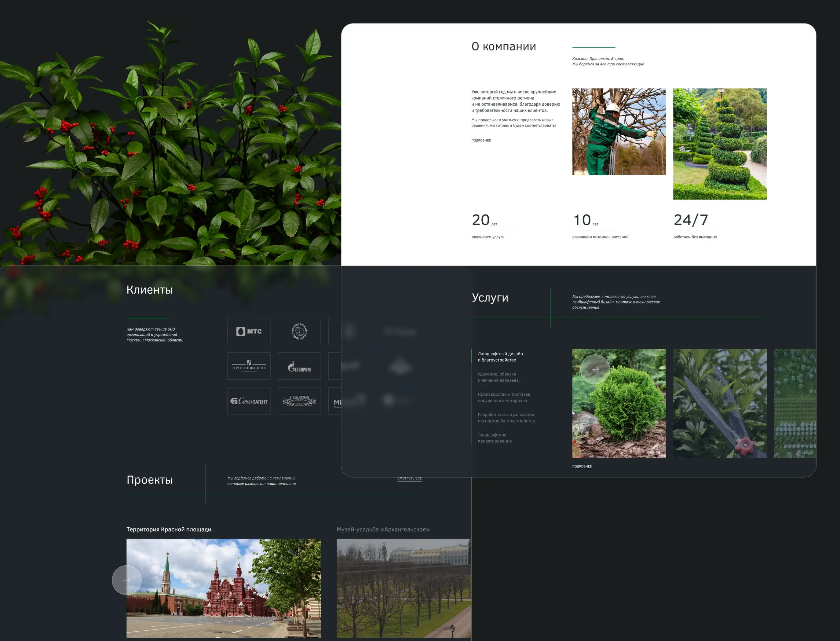Open СМОТРЕТЬ ВСЕ projects link

(x=409, y=478)
